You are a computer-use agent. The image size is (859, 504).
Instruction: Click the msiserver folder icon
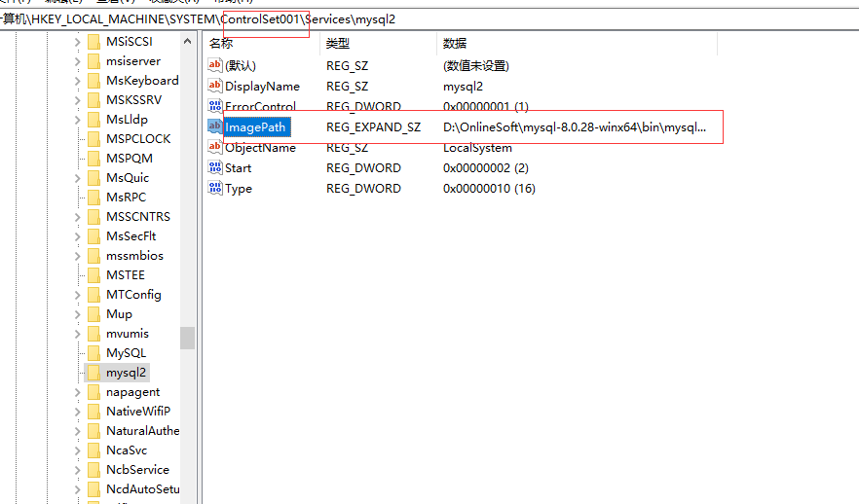(x=94, y=60)
